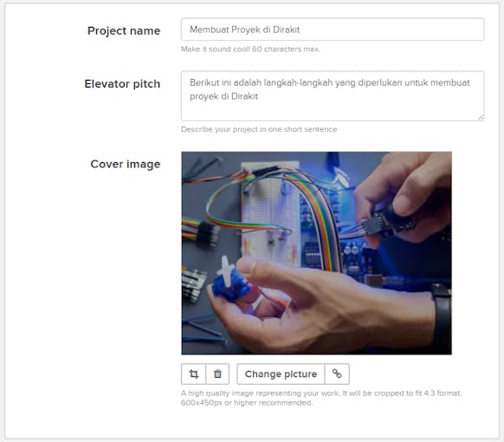Click the chain link icon beside Change picture

click(337, 374)
